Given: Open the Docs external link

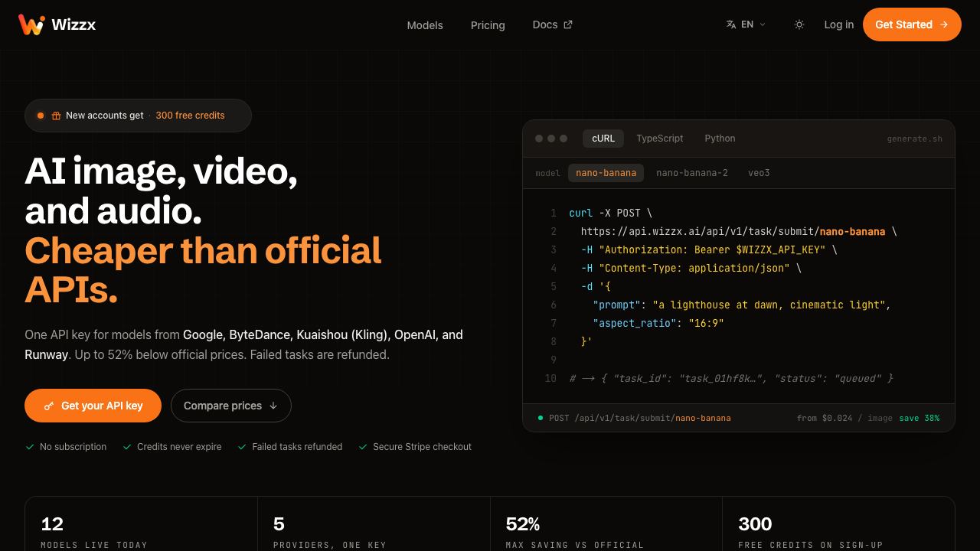Looking at the screenshot, I should click(x=552, y=24).
